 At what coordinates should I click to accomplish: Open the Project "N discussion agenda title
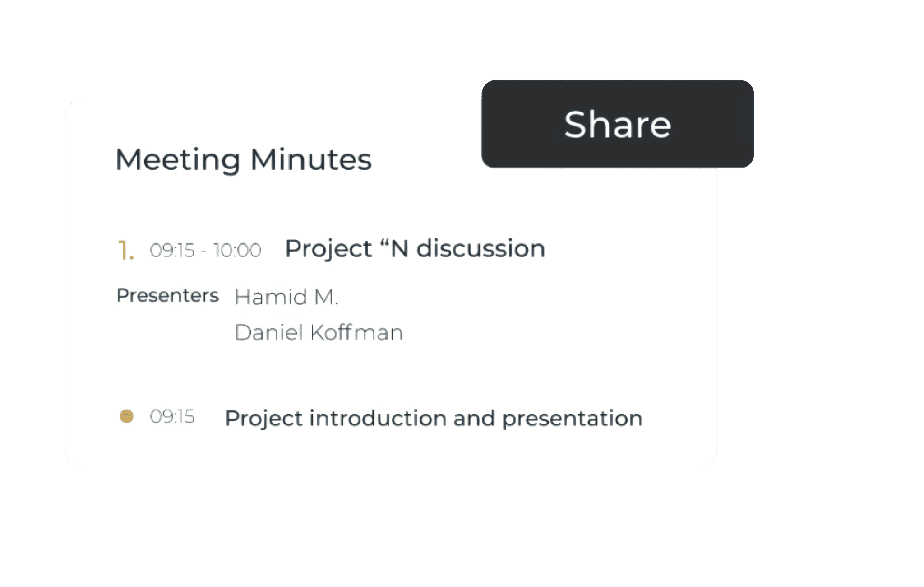[x=415, y=249]
